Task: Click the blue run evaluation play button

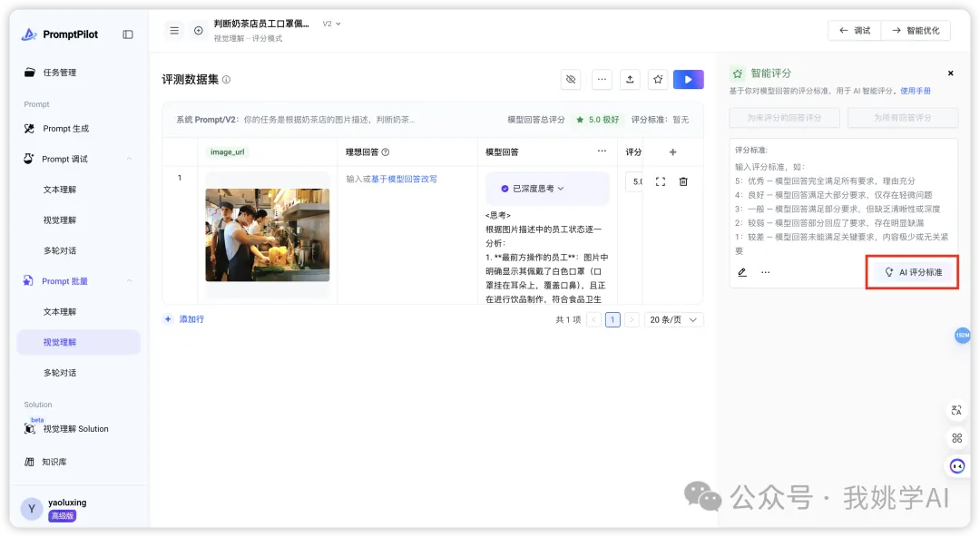Action: pos(688,80)
